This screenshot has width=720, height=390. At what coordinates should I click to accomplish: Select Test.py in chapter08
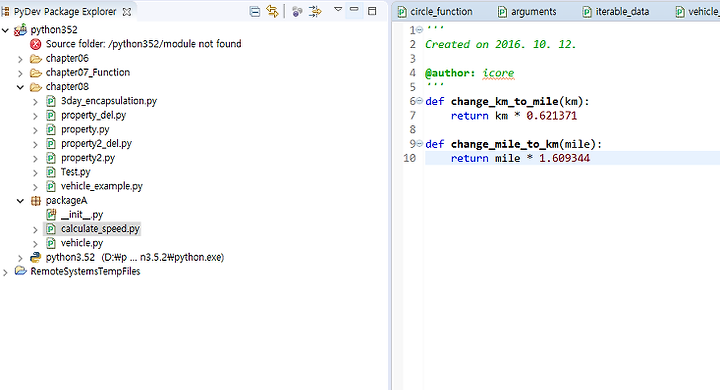[x=75, y=172]
